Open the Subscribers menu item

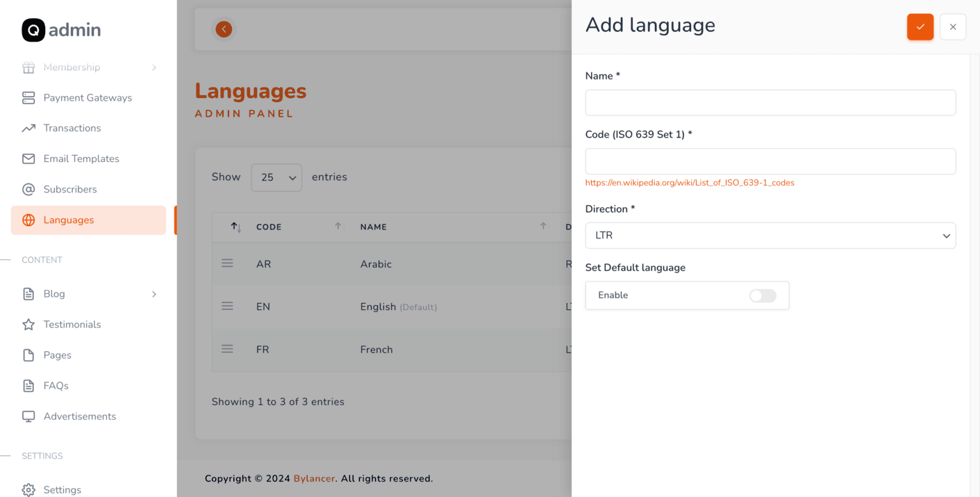[88, 190]
